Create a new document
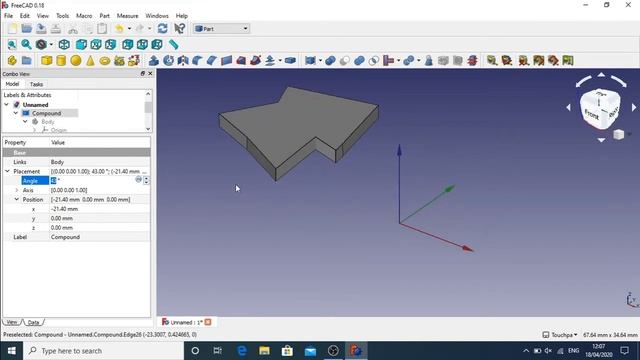Screen dimensions: 640x360 point(12,29)
